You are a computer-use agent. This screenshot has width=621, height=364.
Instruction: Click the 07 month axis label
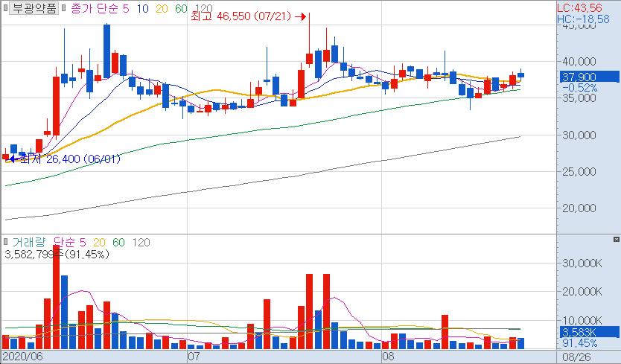194,356
